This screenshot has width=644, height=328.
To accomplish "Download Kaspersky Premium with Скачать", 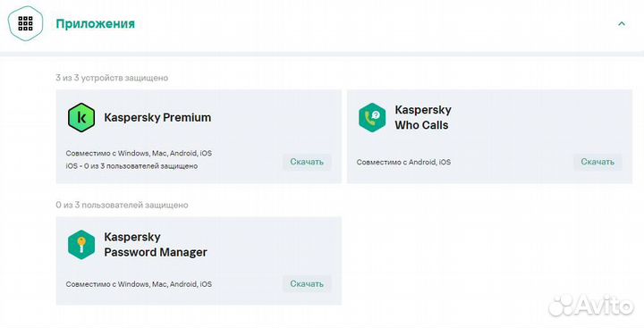I will (x=307, y=162).
